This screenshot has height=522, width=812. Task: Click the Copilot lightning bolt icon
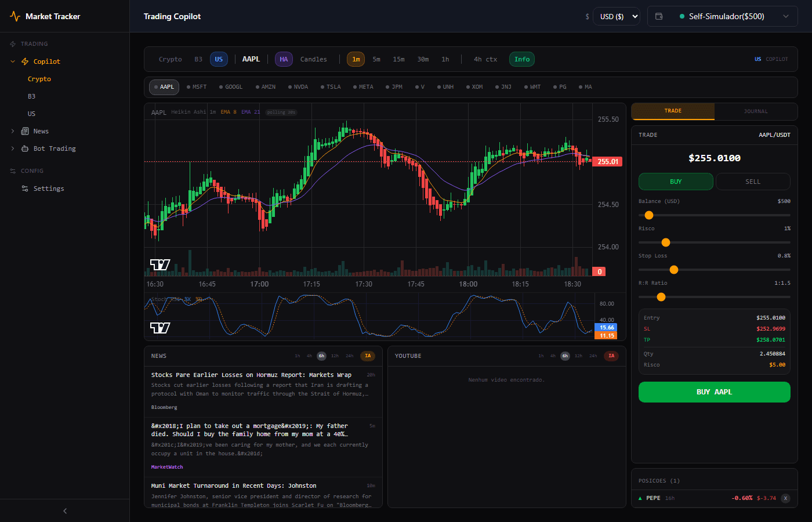click(25, 61)
